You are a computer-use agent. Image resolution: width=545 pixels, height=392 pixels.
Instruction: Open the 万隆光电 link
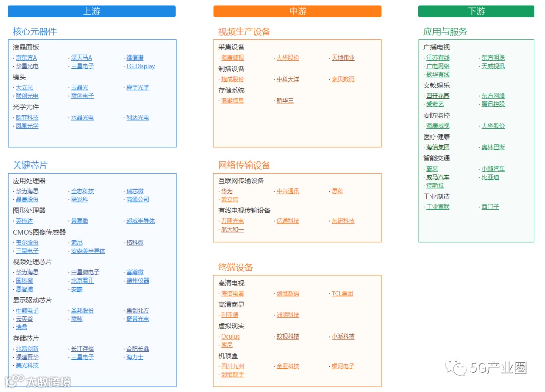(x=232, y=221)
